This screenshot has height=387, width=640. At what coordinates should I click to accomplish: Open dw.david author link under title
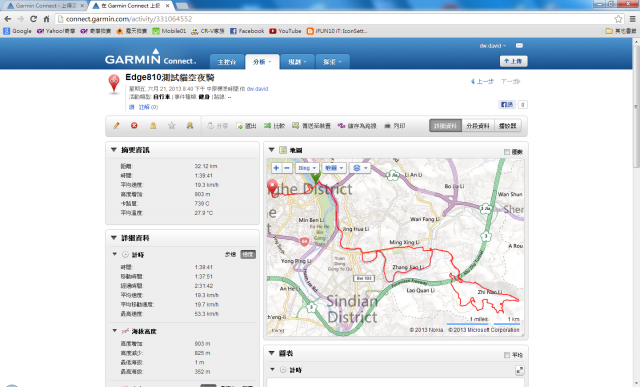point(257,89)
